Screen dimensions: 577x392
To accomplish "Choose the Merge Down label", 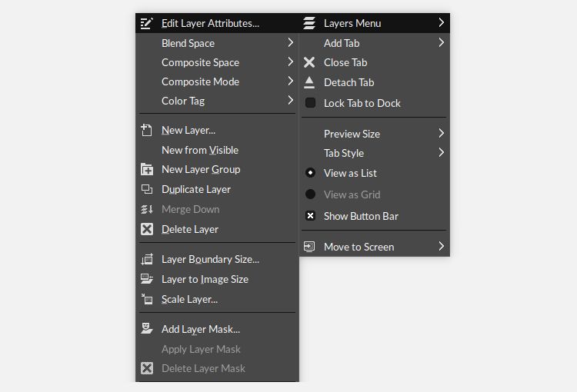I will click(191, 209).
